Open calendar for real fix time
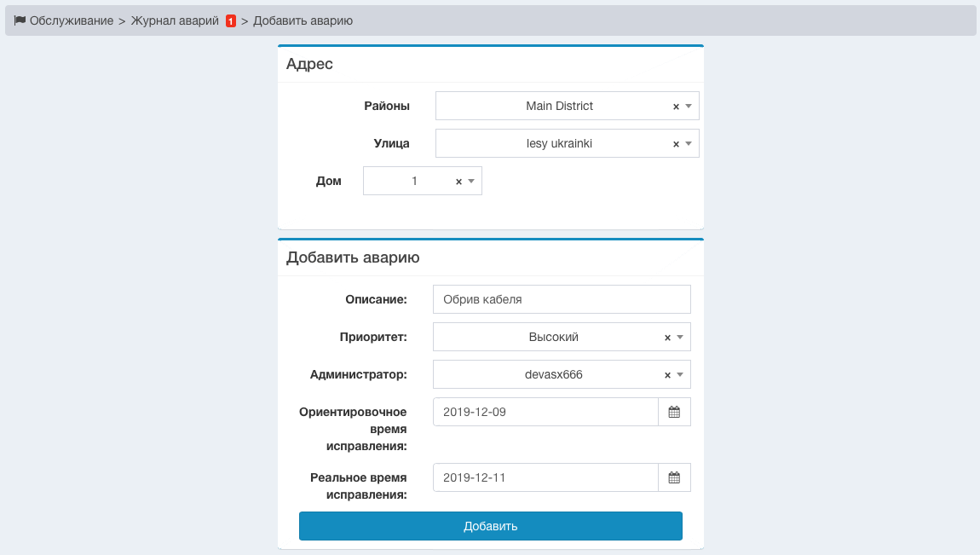Image resolution: width=980 pixels, height=555 pixels. (674, 477)
